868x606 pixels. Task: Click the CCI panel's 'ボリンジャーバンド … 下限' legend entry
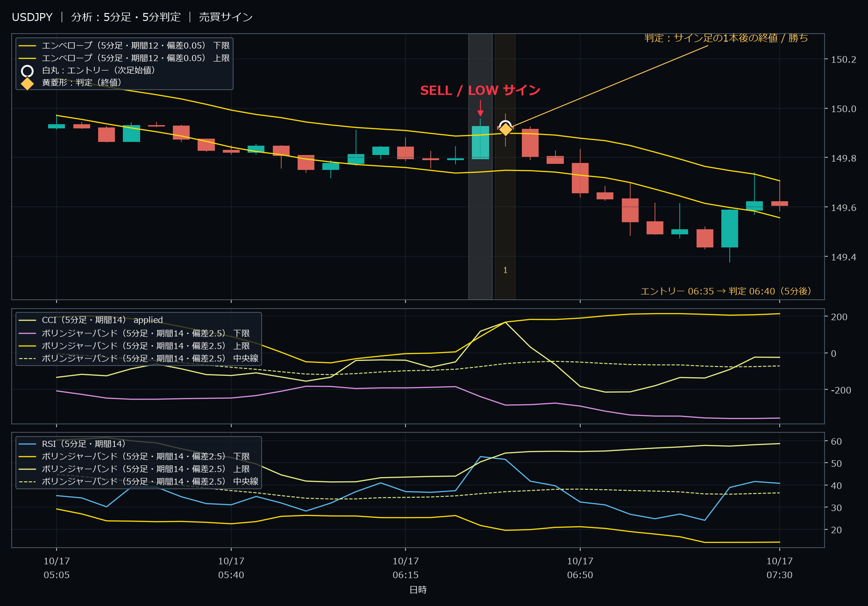(134, 333)
